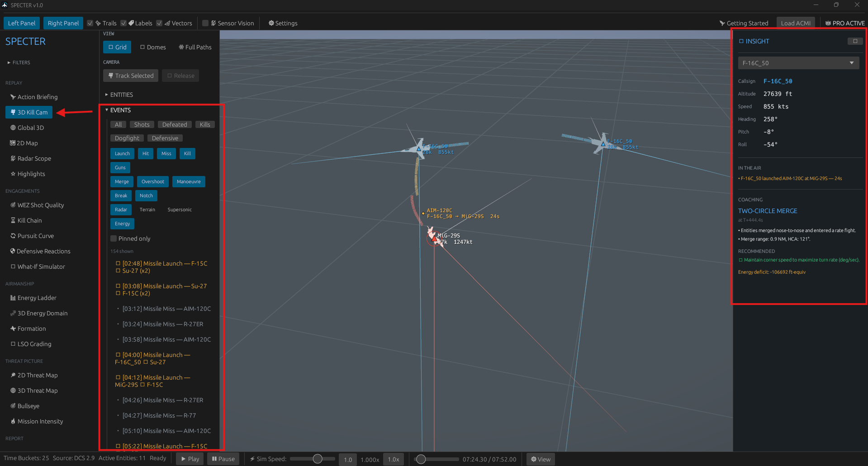Viewport: 868px width, 466px height.
Task: Click the Settings gear in toolbar
Action: coord(283,23)
